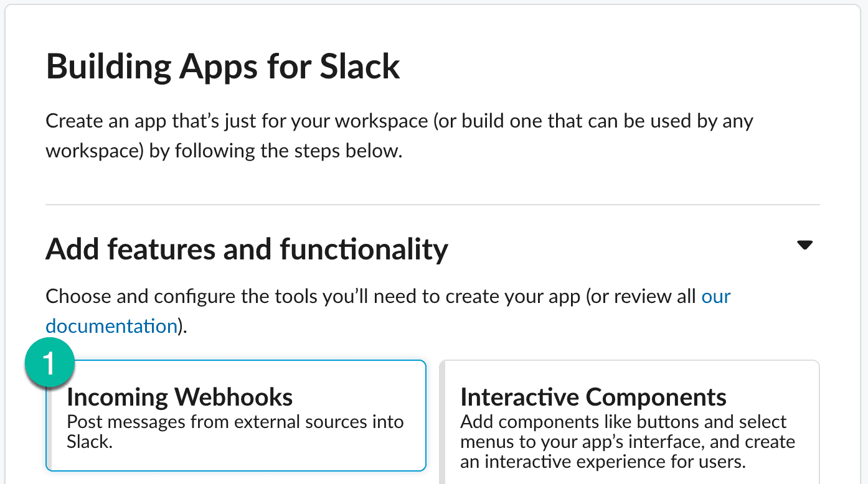This screenshot has height=484, width=868.
Task: Click "an interactive experience for users." text line
Action: [603, 462]
